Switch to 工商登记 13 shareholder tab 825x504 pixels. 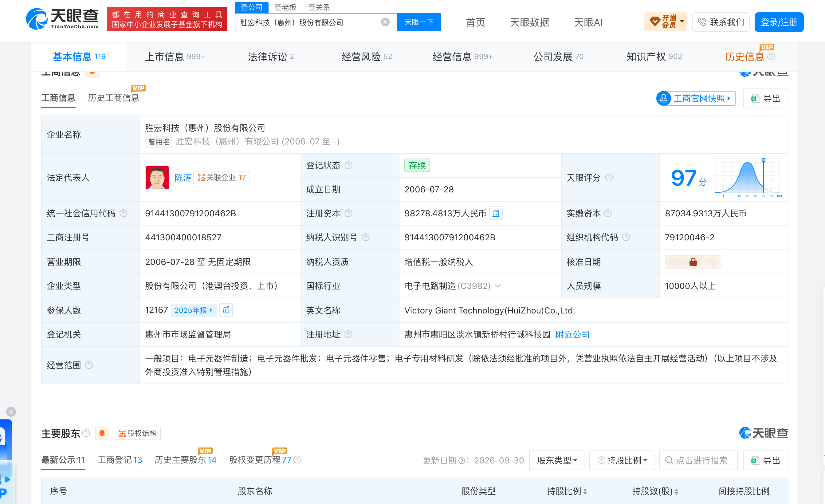tap(120, 460)
